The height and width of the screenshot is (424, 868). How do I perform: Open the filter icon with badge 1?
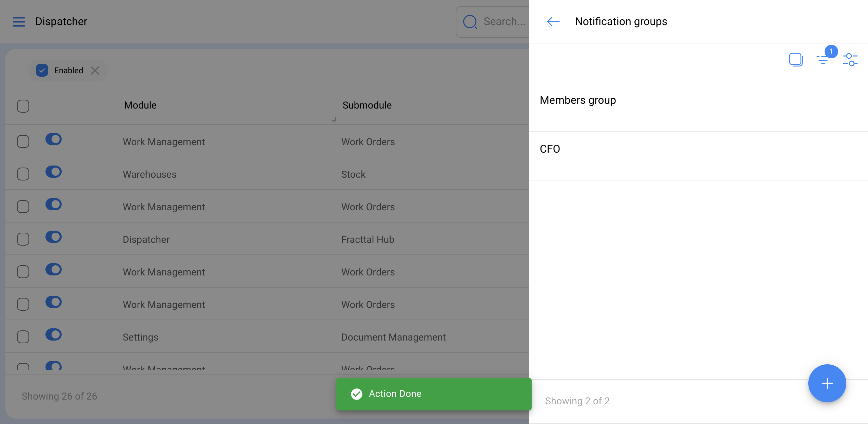click(x=823, y=60)
